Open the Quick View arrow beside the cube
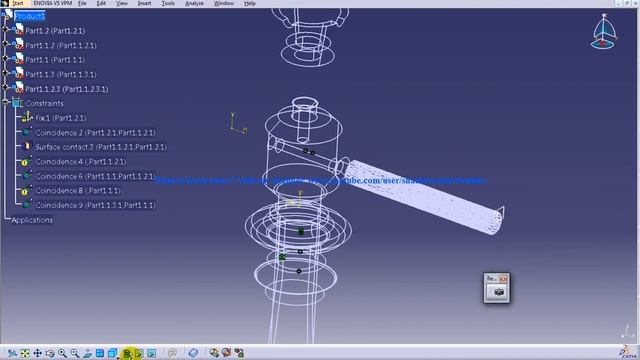 tap(118, 357)
